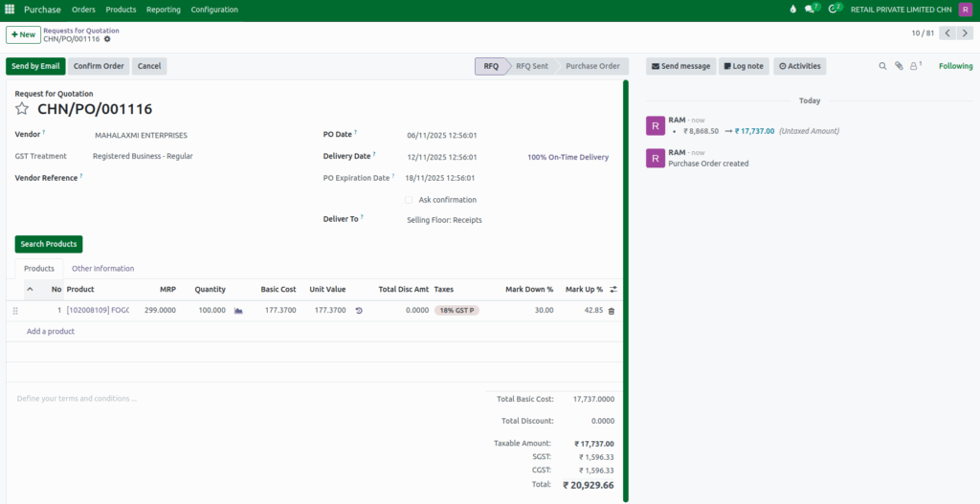Image resolution: width=980 pixels, height=504 pixels.
Task: Click the pager 10 / 81
Action: [x=923, y=33]
